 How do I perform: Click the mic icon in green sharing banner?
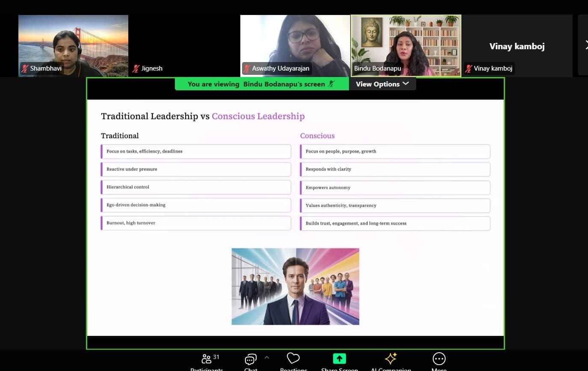click(331, 84)
